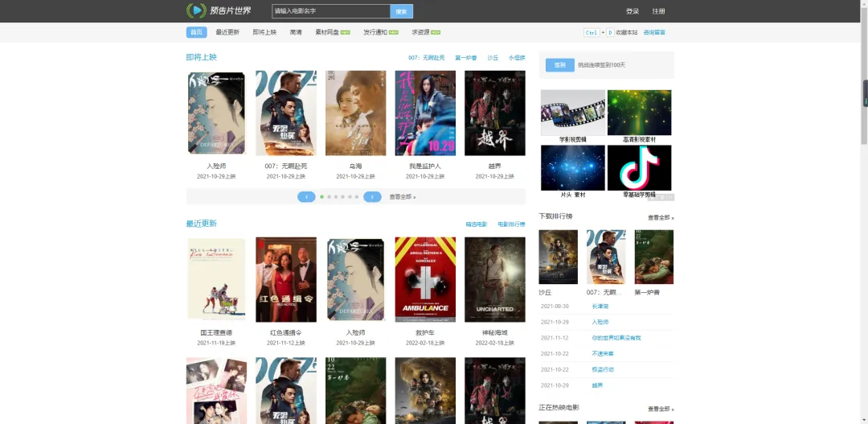This screenshot has width=868, height=424.
Task: Click the 预告片世界 site logo
Action: (x=219, y=10)
